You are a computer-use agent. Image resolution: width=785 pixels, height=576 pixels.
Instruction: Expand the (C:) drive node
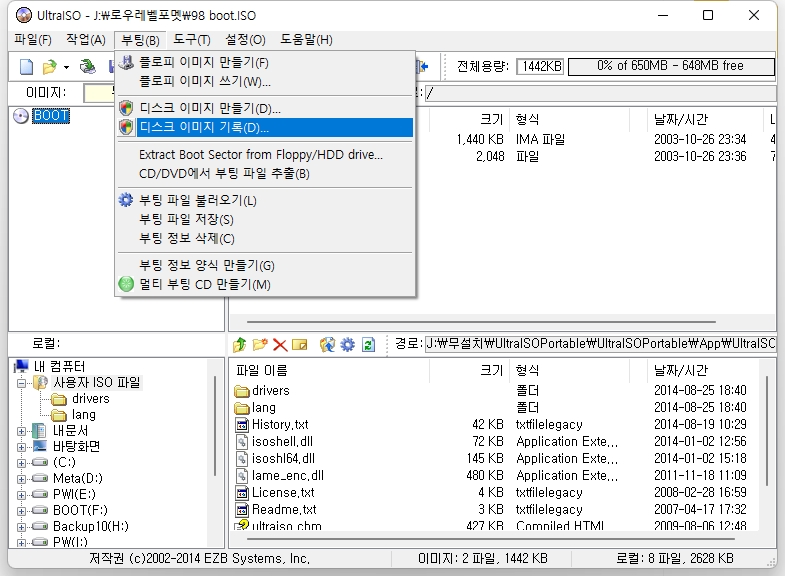pos(22,463)
